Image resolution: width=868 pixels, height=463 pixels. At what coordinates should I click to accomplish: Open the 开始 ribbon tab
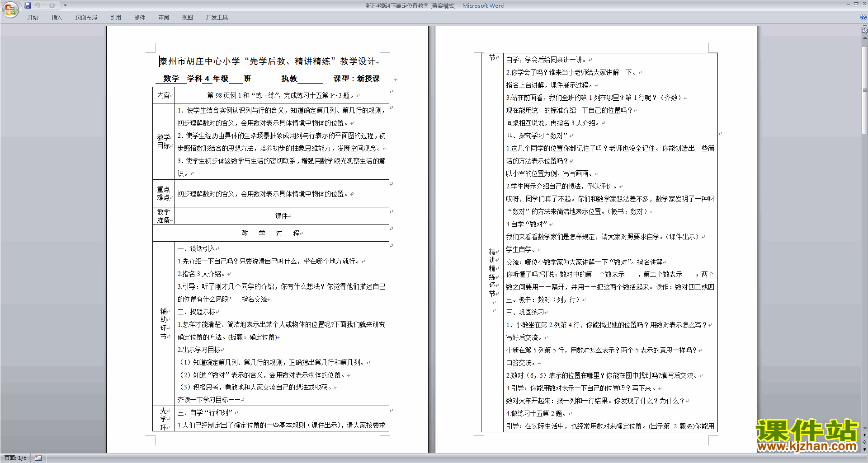click(x=33, y=17)
